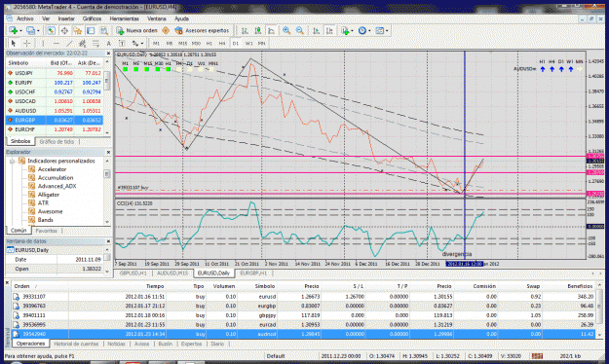Open MetaEditor via the diamond icon
This screenshot has width=609, height=364.
[166, 30]
